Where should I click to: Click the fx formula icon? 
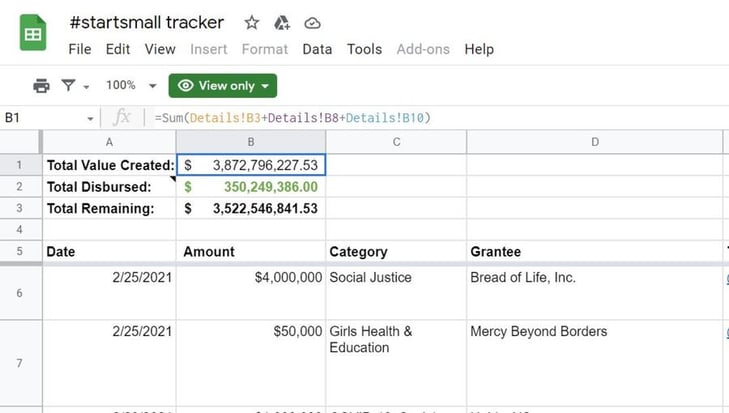(x=122, y=117)
